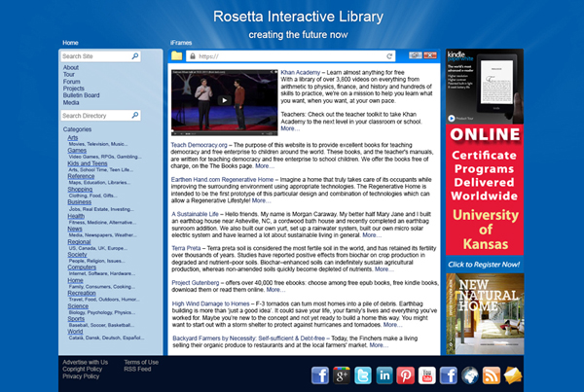584x392 pixels.
Task: Open the Reference category
Action: click(x=81, y=176)
